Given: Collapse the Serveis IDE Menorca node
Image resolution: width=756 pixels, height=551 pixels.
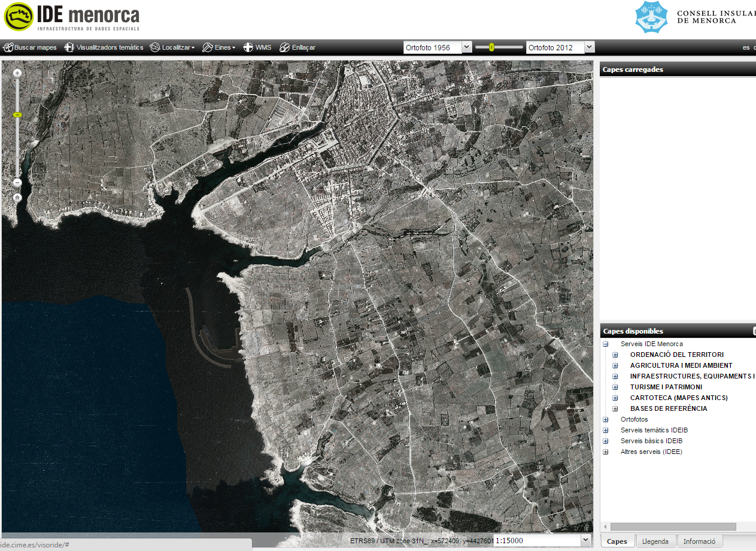Looking at the screenshot, I should pyautogui.click(x=605, y=344).
